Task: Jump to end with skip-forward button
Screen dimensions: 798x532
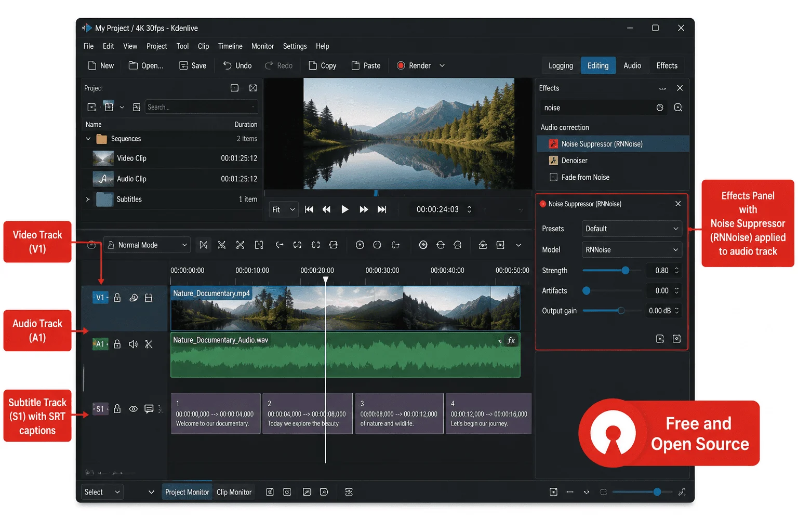Action: pyautogui.click(x=382, y=209)
